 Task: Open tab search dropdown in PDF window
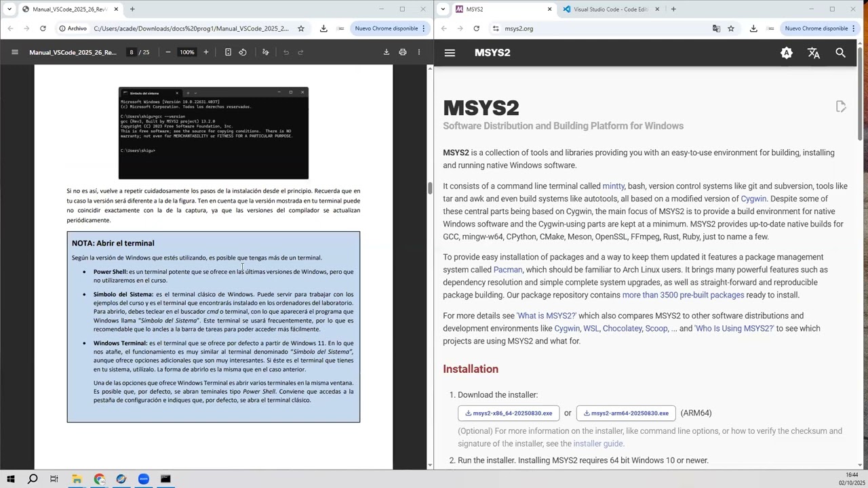(x=9, y=9)
